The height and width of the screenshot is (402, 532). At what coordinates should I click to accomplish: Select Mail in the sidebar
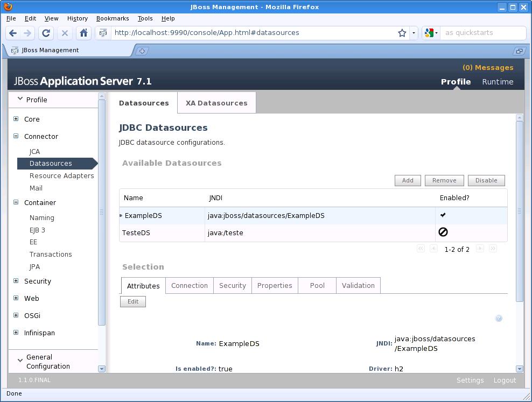pos(36,188)
